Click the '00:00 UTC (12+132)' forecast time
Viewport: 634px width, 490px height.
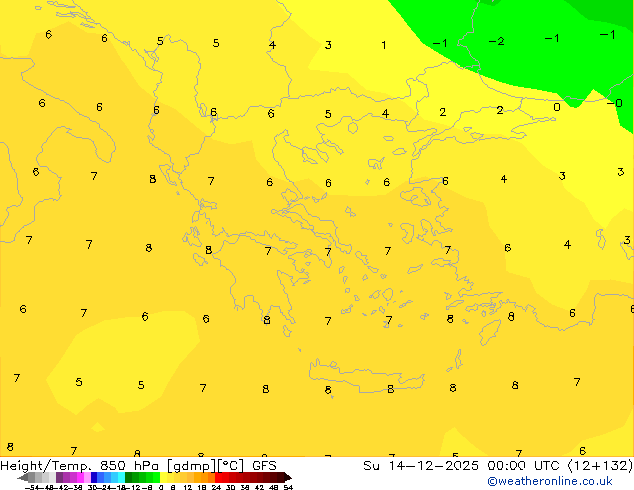click(560, 466)
